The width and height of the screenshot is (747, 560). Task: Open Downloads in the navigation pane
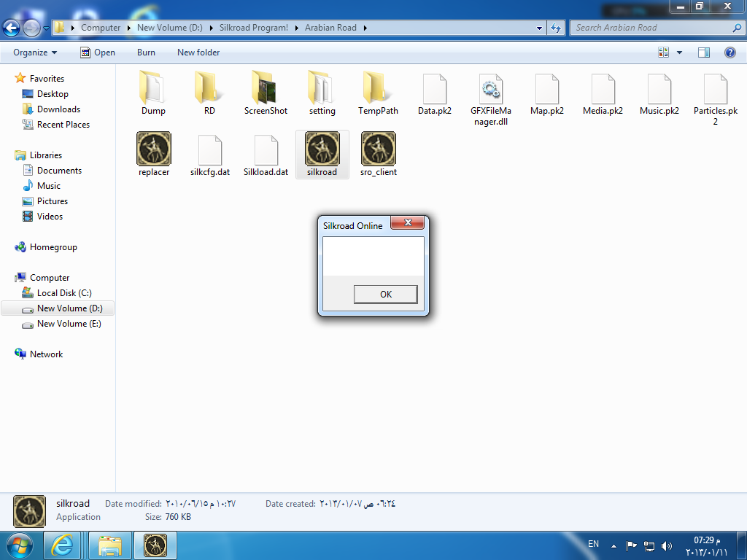[x=58, y=109]
